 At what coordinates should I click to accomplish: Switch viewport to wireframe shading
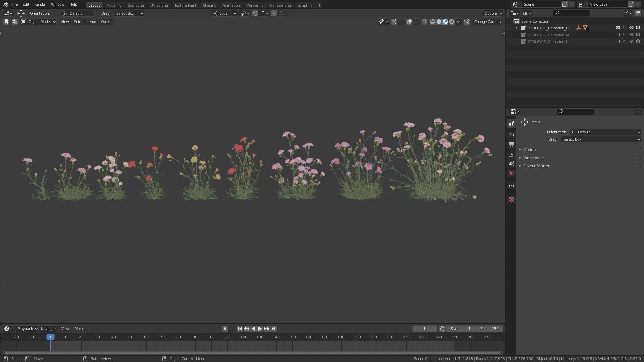pos(433,22)
